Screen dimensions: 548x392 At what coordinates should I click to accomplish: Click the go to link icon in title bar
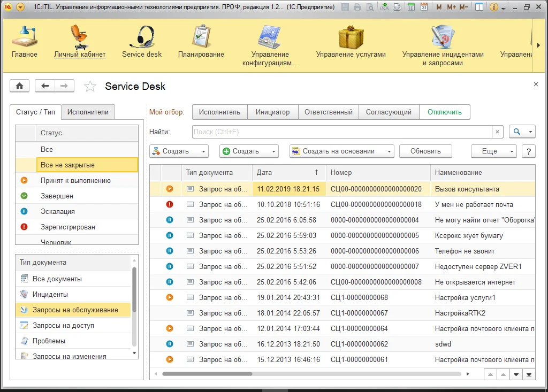[x=397, y=6]
